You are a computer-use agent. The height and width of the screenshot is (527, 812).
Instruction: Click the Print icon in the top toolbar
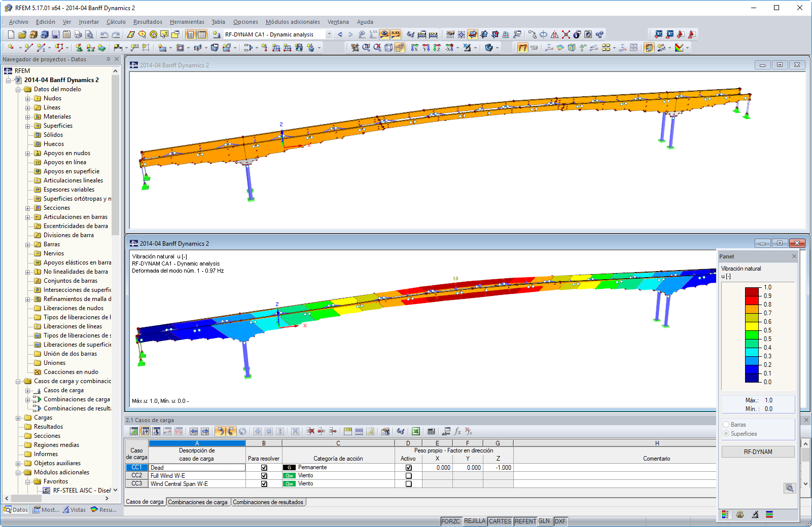[78, 34]
